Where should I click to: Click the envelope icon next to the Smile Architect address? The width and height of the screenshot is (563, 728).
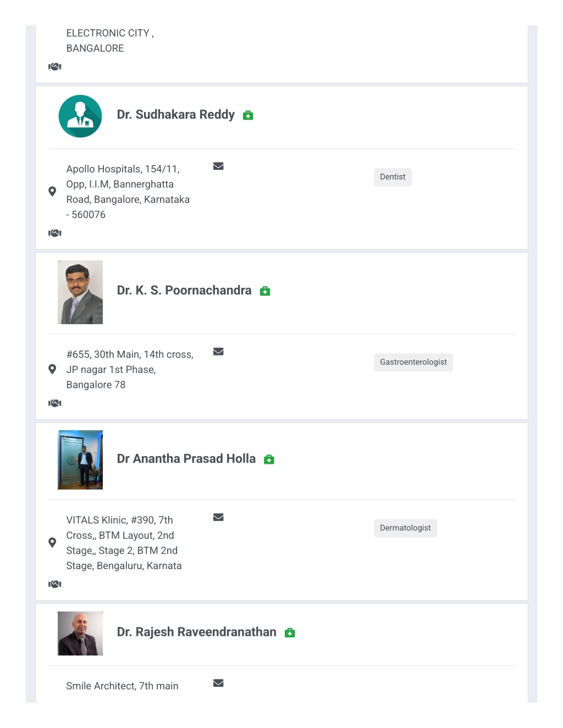(x=218, y=683)
